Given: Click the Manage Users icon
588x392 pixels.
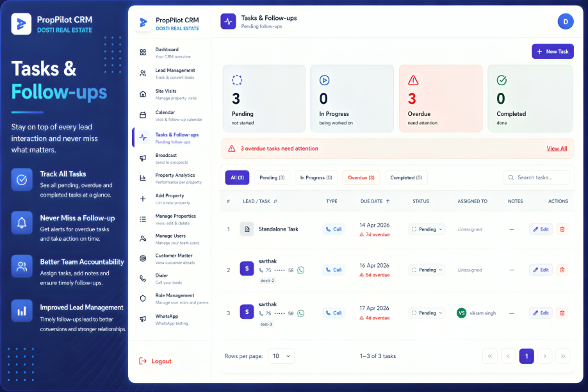Looking at the screenshot, I should click(143, 239).
